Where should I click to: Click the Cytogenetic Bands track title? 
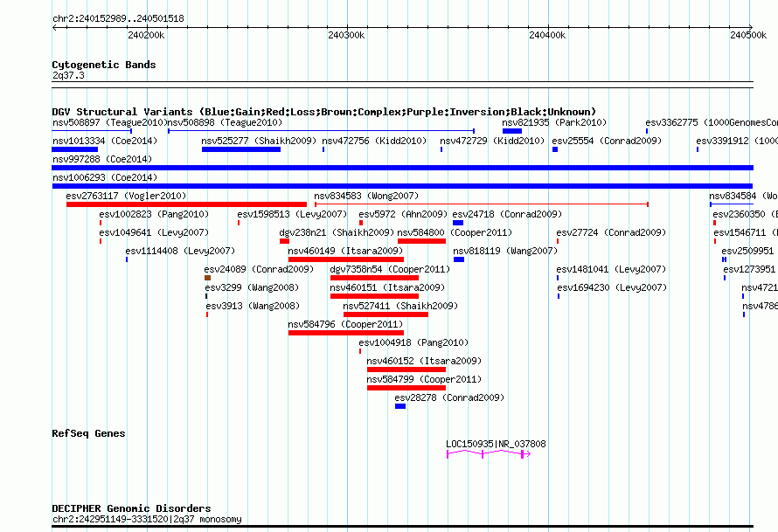click(x=104, y=65)
